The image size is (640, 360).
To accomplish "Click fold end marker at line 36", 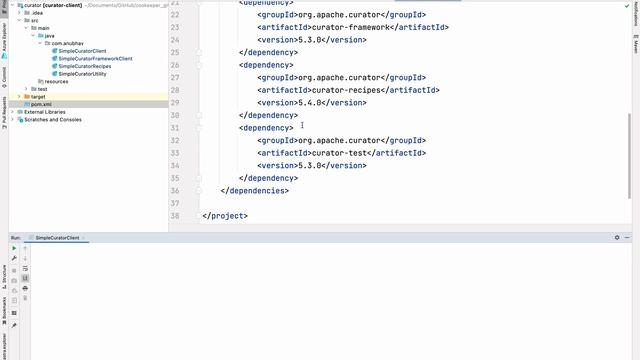I will click(x=199, y=191).
